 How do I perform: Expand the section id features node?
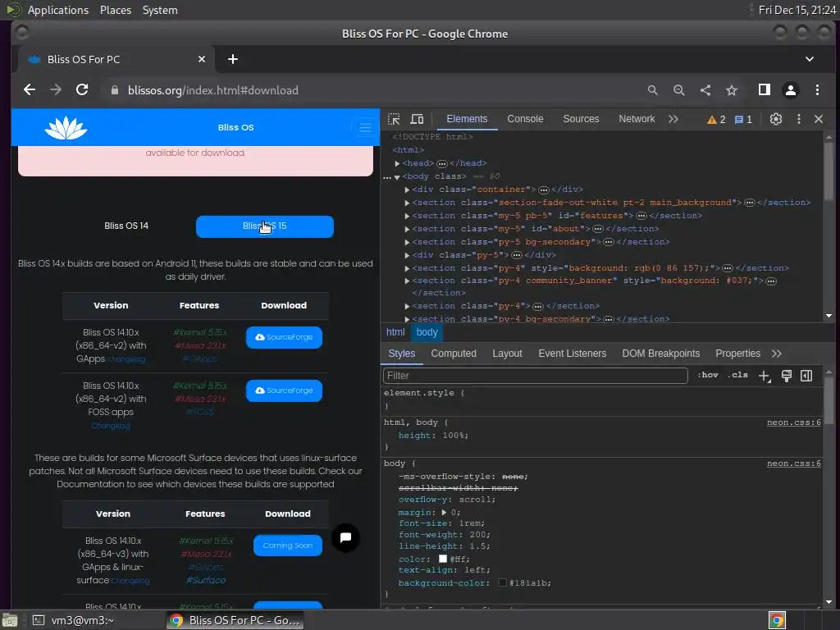tap(407, 216)
